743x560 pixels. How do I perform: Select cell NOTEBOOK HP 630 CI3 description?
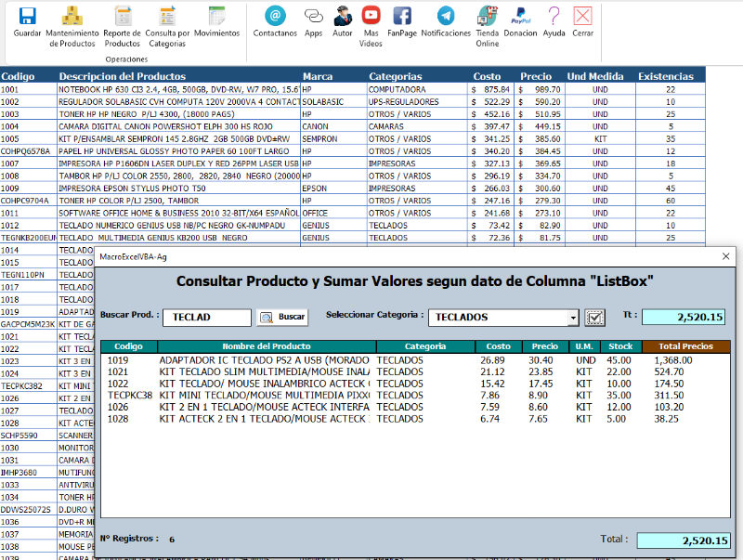pos(178,89)
